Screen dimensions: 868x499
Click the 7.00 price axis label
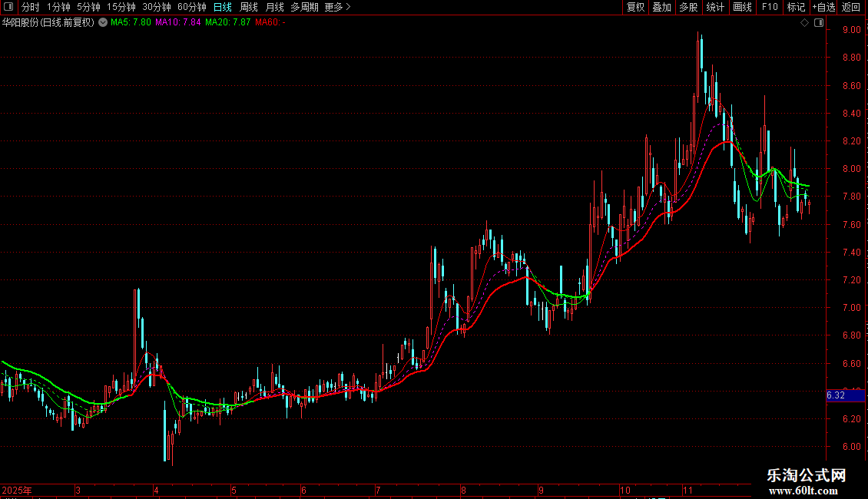[851, 308]
